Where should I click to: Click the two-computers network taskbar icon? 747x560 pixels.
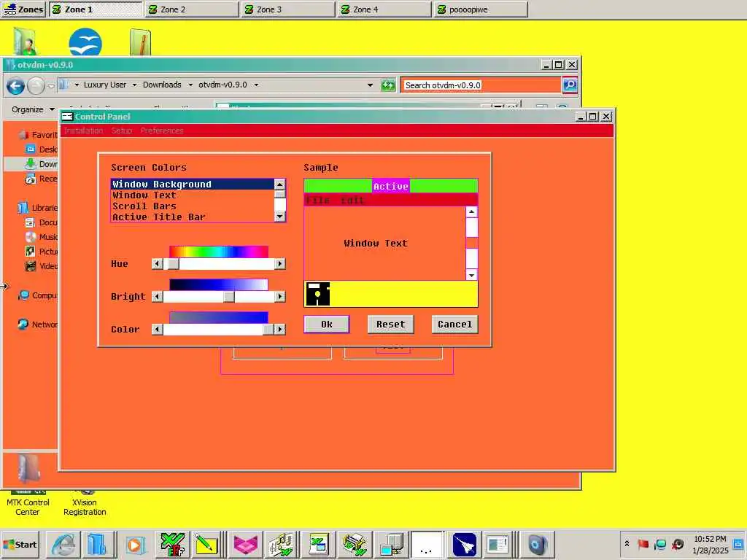392,544
